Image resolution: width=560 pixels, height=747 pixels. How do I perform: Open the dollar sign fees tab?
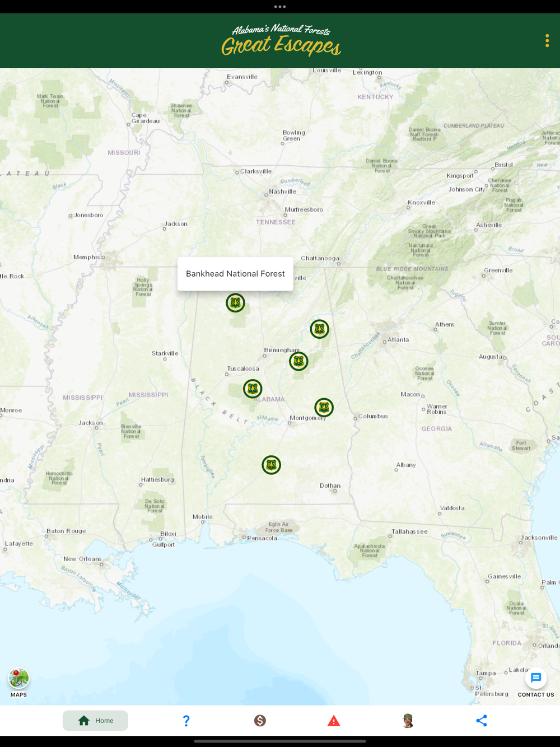[x=260, y=721]
